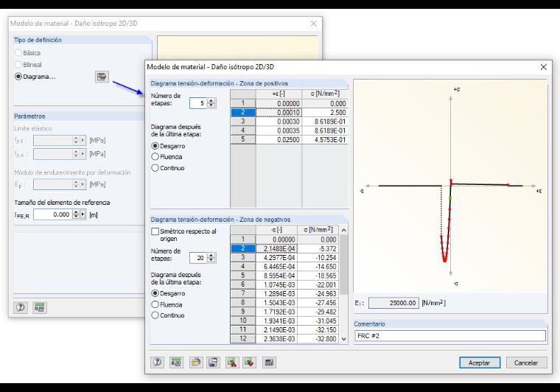Export table to Excel, red up arrow
The height and width of the screenshot is (392, 560).
(232, 363)
